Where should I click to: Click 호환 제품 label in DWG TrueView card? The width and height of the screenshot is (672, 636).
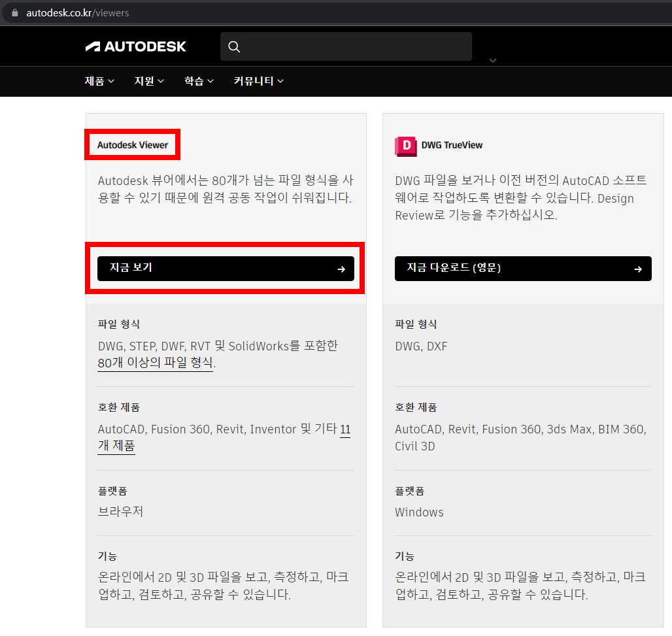coord(416,407)
